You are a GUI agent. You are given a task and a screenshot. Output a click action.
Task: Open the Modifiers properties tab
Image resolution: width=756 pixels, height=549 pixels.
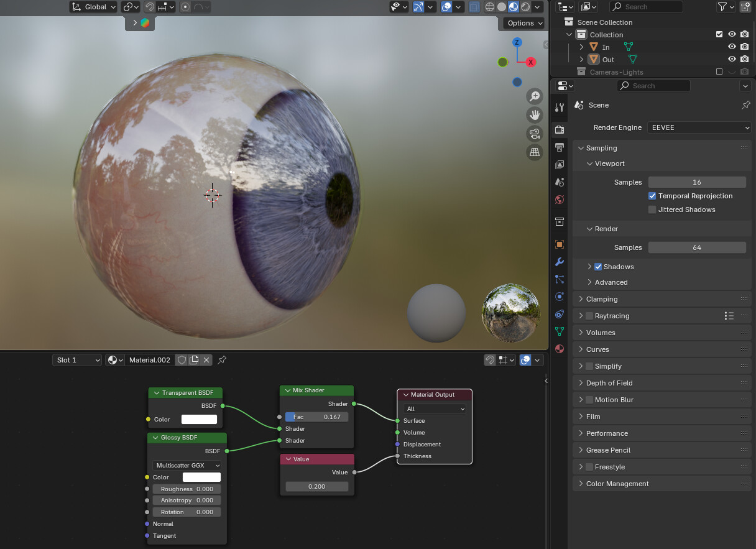coord(560,262)
